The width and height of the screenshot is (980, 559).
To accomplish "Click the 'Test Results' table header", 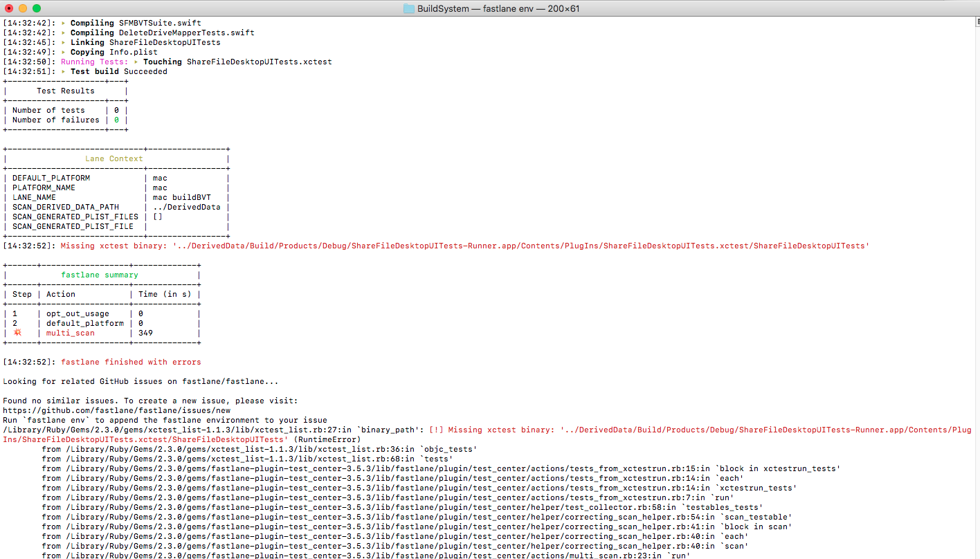I will (66, 91).
